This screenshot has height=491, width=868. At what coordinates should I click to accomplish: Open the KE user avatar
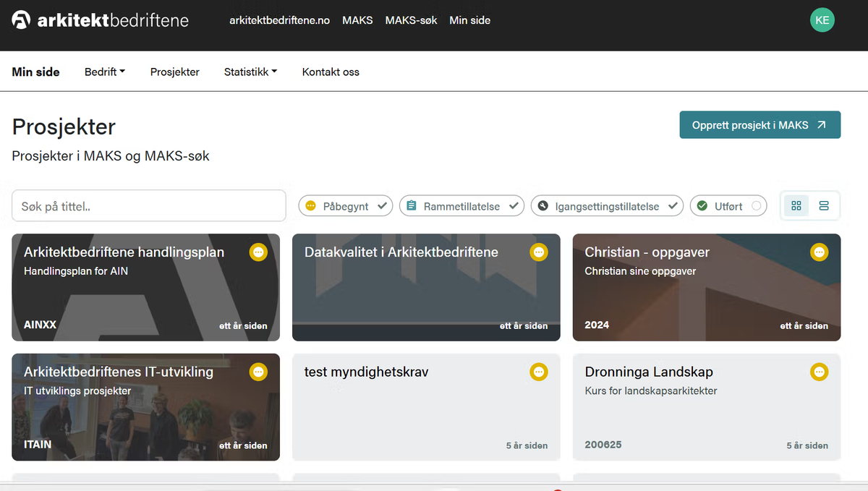pyautogui.click(x=822, y=20)
